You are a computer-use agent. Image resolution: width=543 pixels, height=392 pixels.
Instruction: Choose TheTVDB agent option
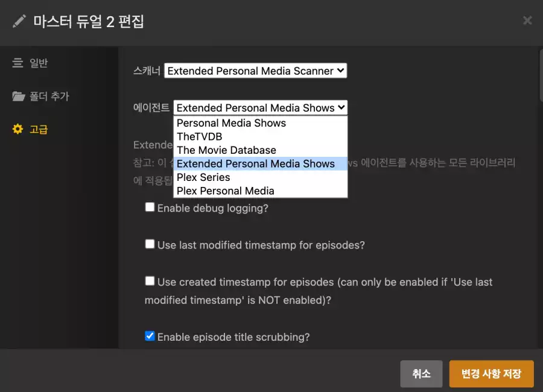pos(260,136)
